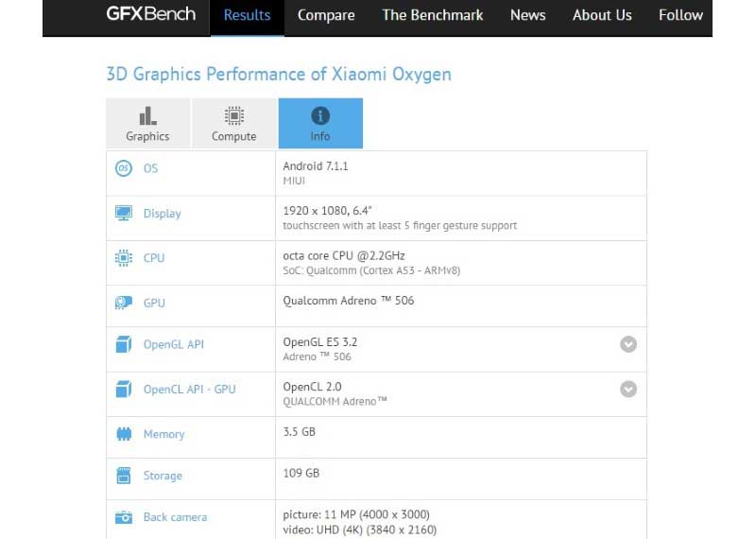The height and width of the screenshot is (539, 756).
Task: Select the Info tab
Action: (320, 124)
